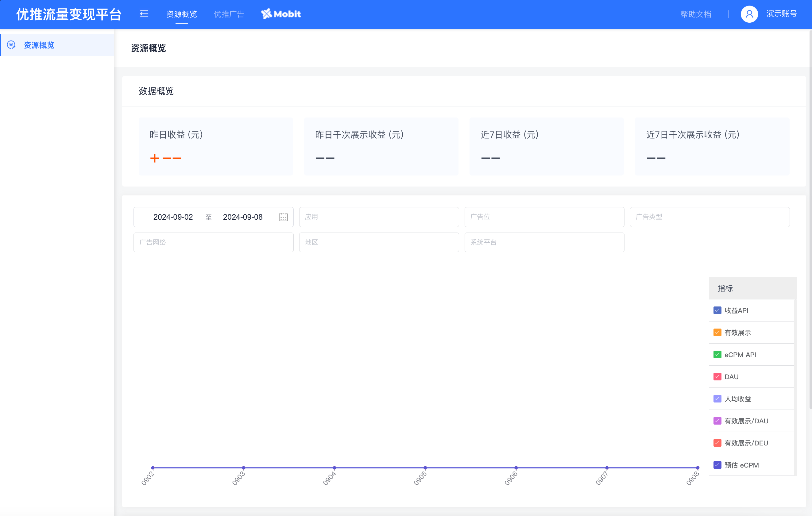Click the chart data point at 0908
This screenshot has height=516, width=812.
tap(698, 468)
